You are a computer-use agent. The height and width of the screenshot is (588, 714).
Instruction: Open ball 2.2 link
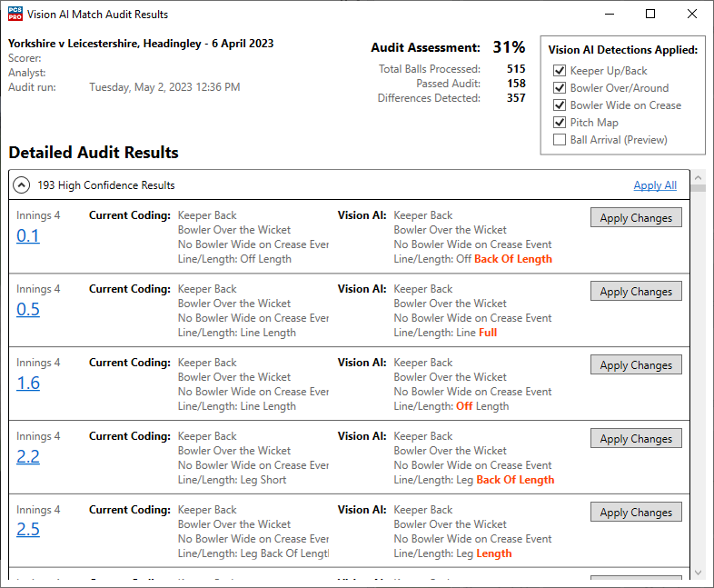click(28, 457)
